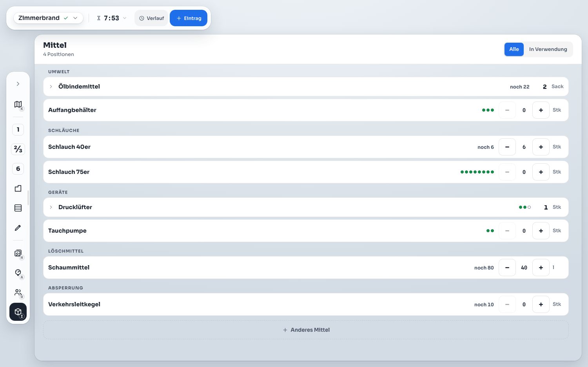Viewport: 588px width, 367px height.
Task: Expand the sidebar with the chevron arrow
Action: pos(18,84)
